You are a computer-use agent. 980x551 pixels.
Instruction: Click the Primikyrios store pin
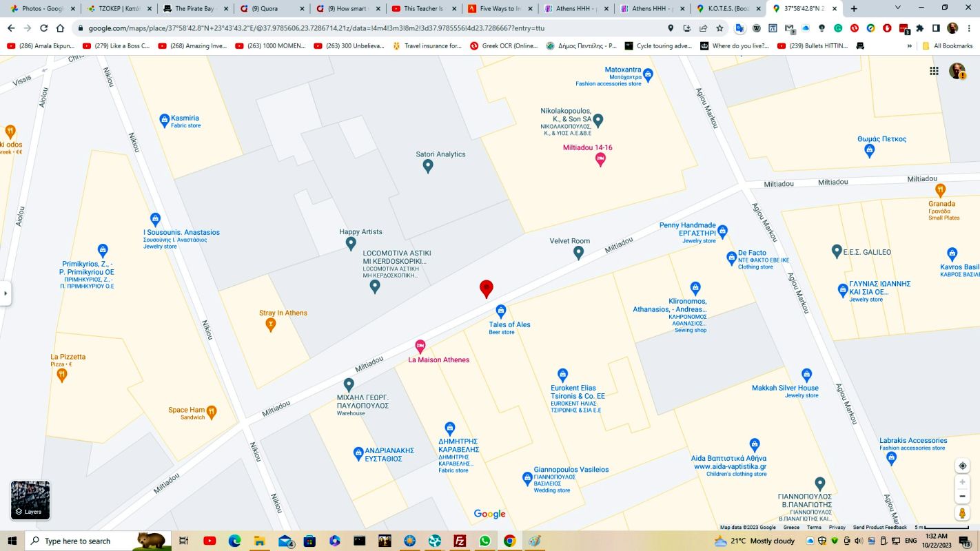point(103,250)
